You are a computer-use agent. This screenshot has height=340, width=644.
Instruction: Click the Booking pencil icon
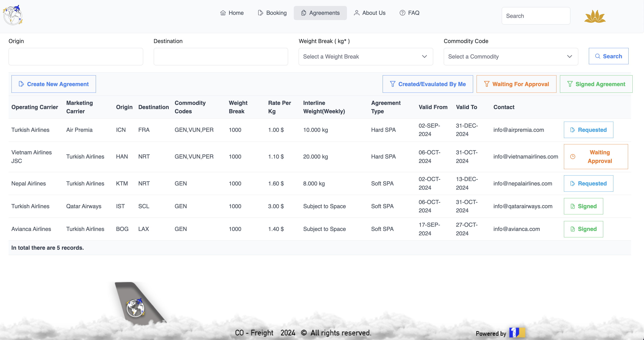(x=260, y=13)
